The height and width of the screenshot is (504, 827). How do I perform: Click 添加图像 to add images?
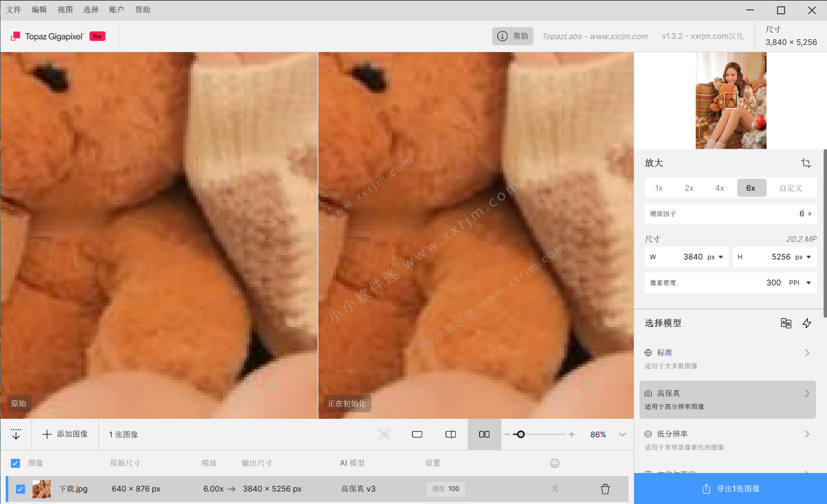click(65, 434)
